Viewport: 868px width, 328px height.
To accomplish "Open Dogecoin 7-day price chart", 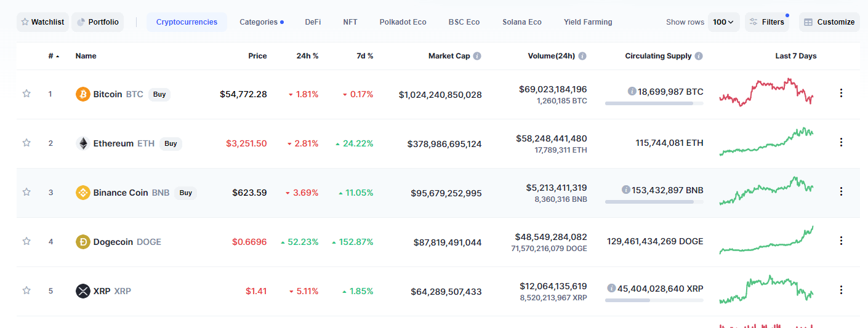I will pyautogui.click(x=766, y=240).
